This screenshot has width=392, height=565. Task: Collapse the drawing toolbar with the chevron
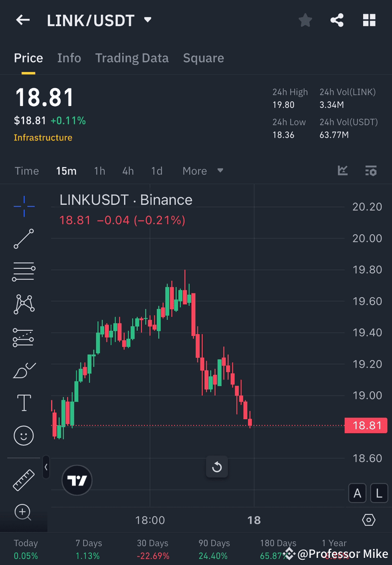point(46,467)
